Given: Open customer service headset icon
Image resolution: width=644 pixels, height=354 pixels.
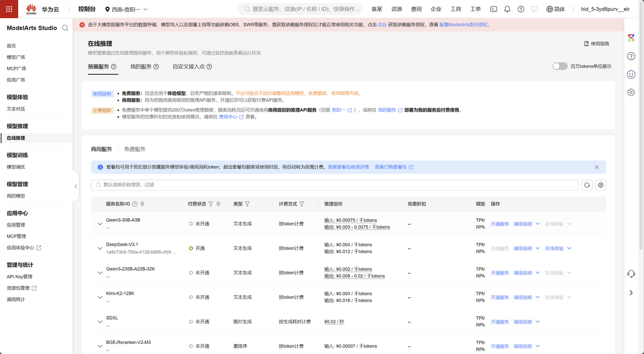Looking at the screenshot, I should [631, 274].
